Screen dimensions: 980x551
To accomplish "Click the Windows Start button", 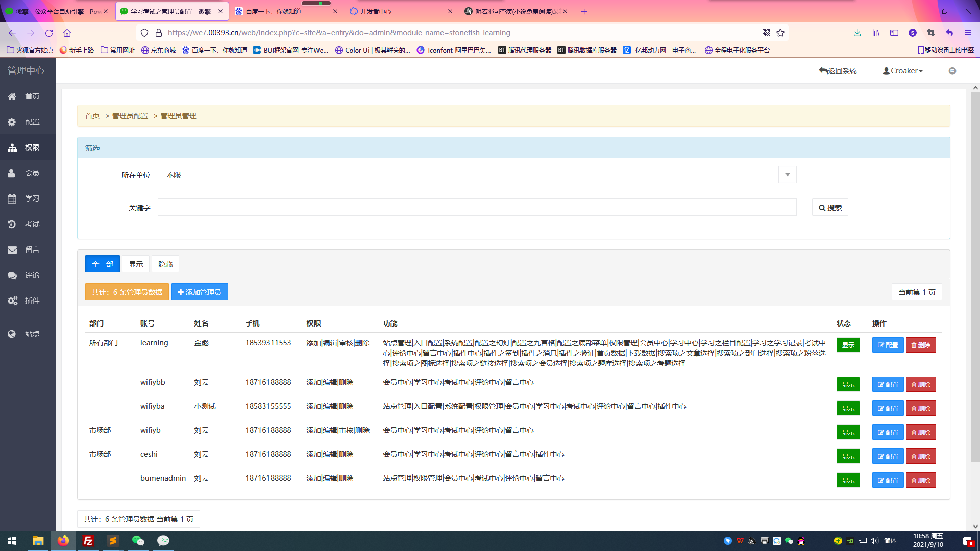I will coord(12,541).
